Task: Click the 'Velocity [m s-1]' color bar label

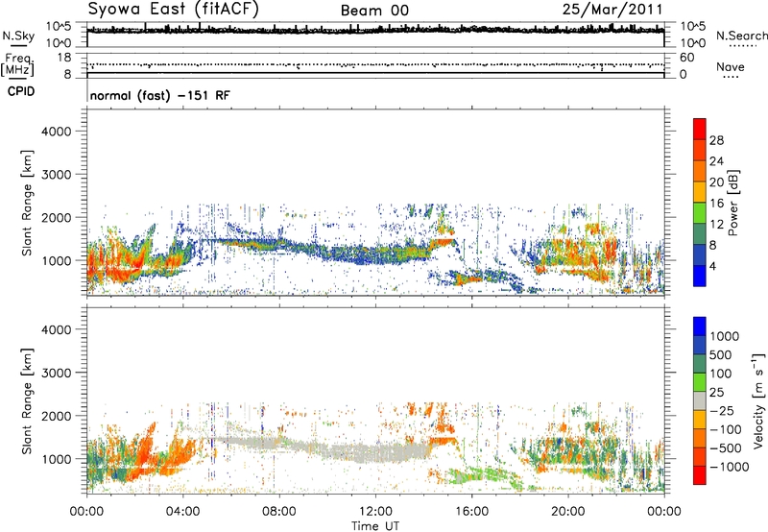Action: point(758,400)
